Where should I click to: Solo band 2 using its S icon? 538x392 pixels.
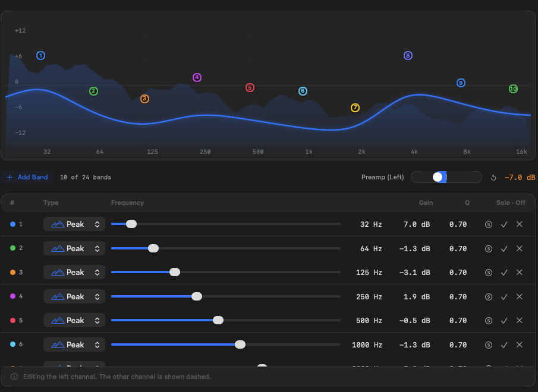pyautogui.click(x=489, y=249)
